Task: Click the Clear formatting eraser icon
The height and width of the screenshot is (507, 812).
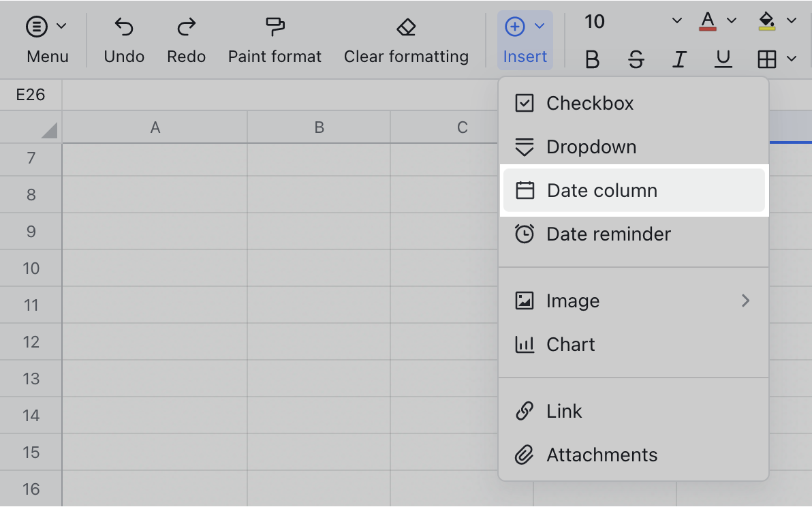Action: click(405, 27)
